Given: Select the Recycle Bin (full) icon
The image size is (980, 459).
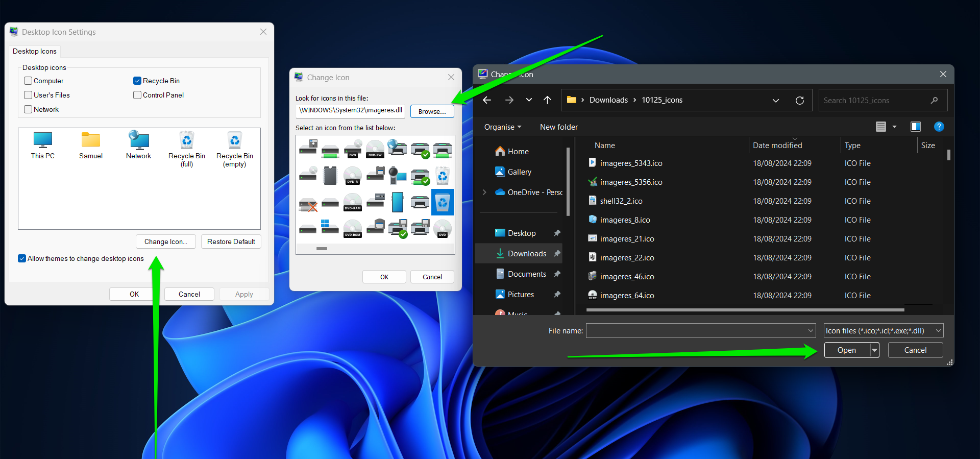Looking at the screenshot, I should [187, 150].
